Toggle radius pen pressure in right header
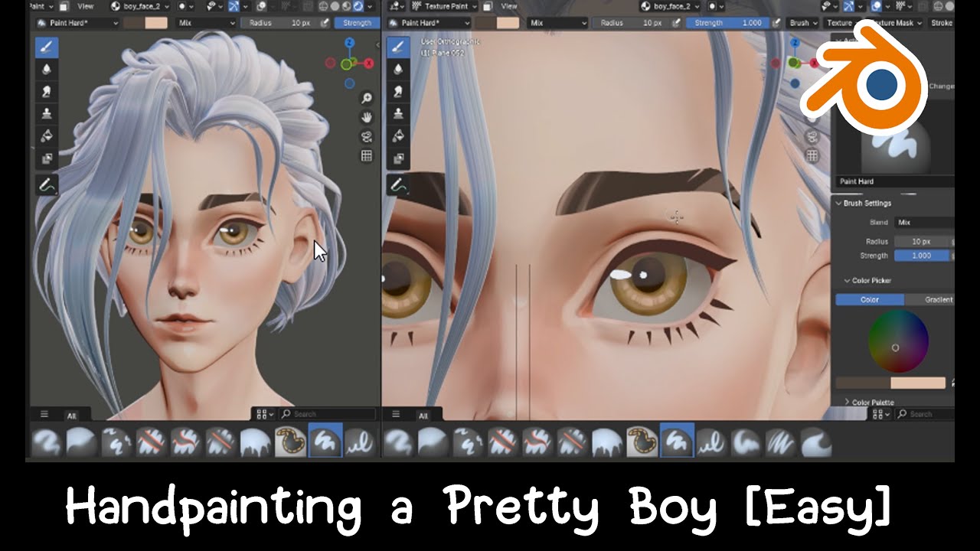This screenshot has width=980, height=551. [677, 23]
